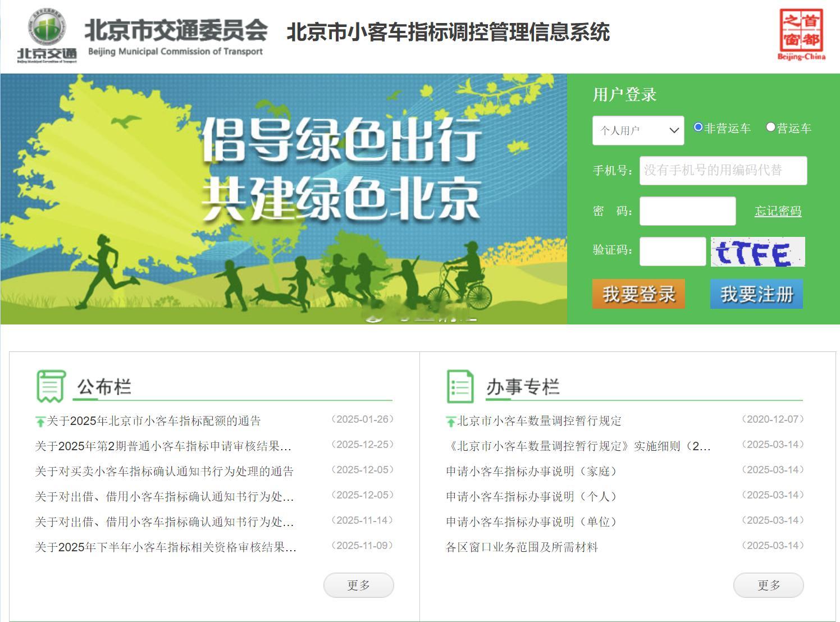
Task: Open the 个人用户 user type dropdown
Action: (x=638, y=130)
